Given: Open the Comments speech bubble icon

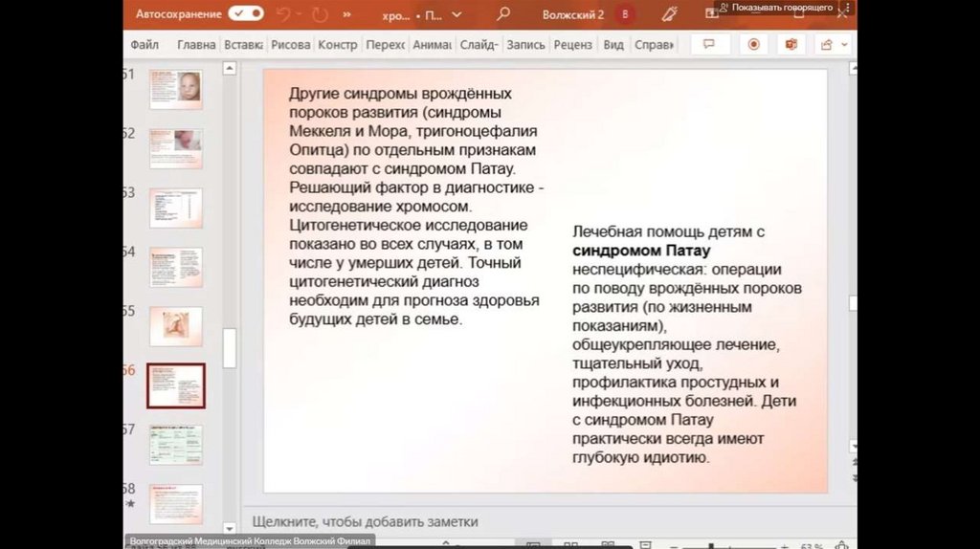Looking at the screenshot, I should (710, 45).
